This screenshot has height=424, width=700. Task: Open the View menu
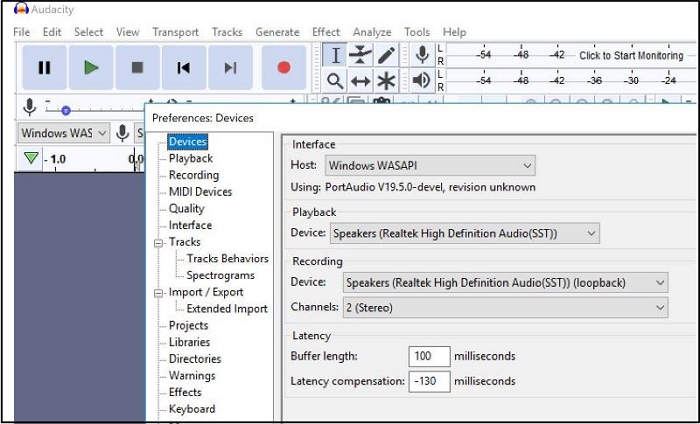click(128, 32)
